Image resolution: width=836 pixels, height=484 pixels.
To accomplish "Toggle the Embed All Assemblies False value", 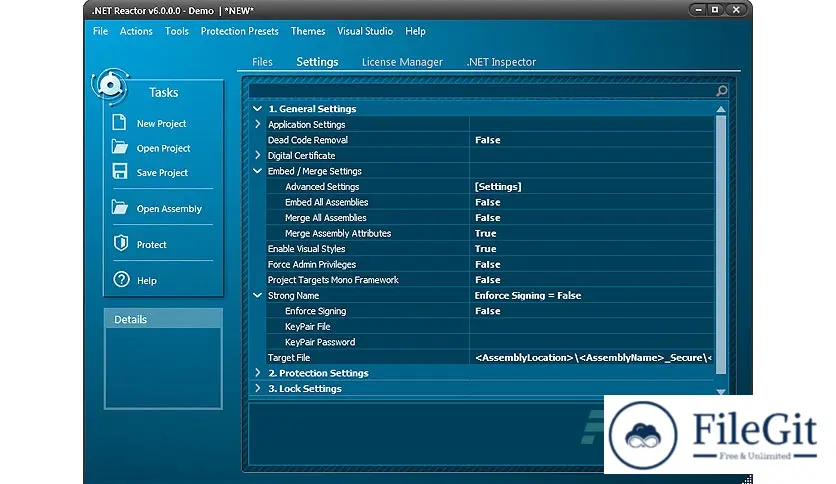I will pyautogui.click(x=487, y=202).
